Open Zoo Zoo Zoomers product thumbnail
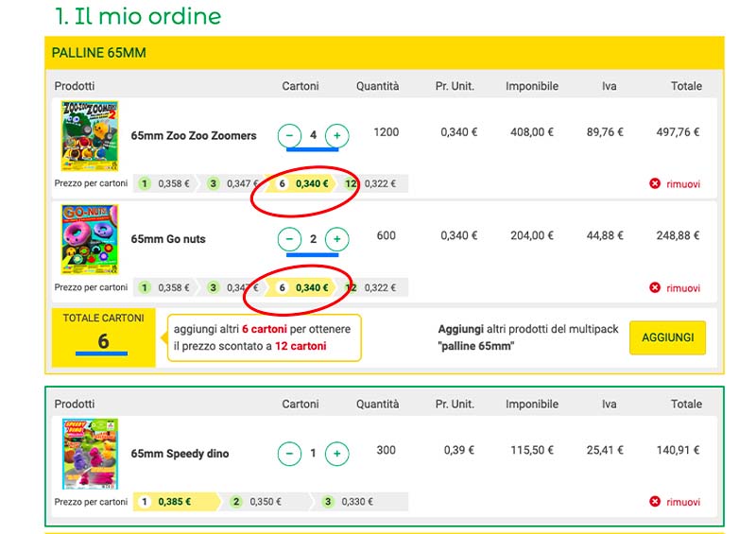Viewport: 756px width, 534px height. pyautogui.click(x=89, y=135)
